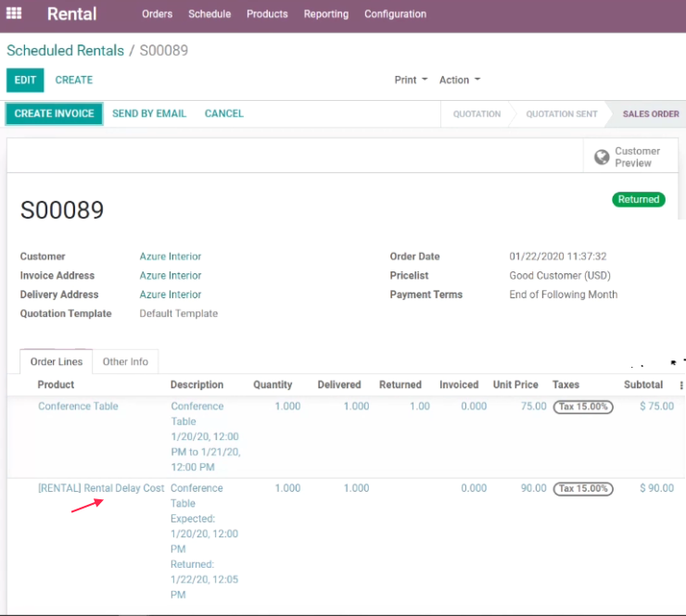Sort by Invoiced column header
Screen dimensions: 686x616
459,384
